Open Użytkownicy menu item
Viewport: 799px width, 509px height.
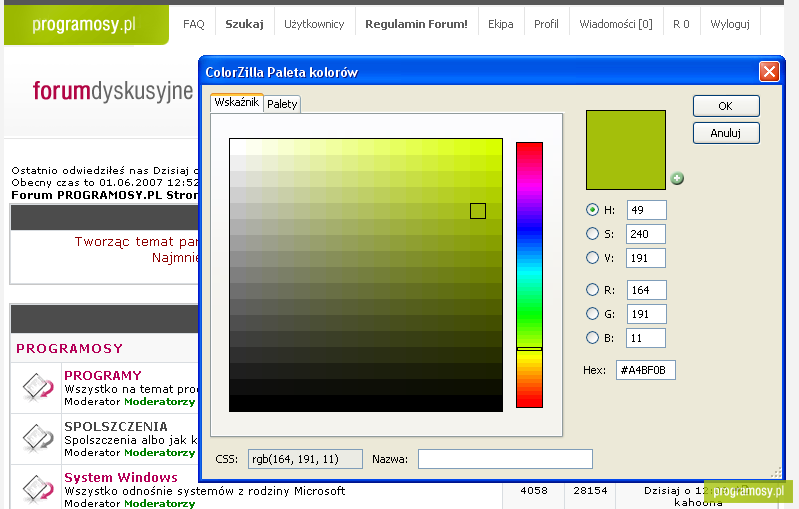coord(314,24)
